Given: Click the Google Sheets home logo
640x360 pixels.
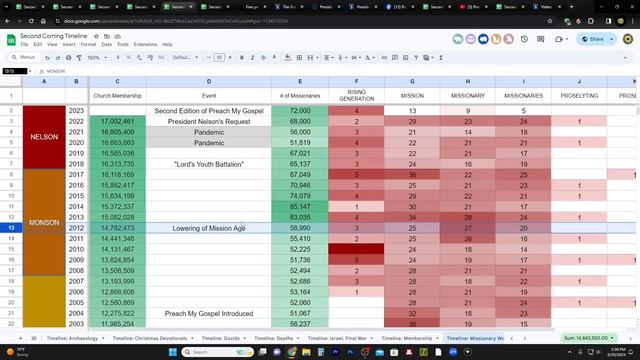Looking at the screenshot, I should point(11,40).
